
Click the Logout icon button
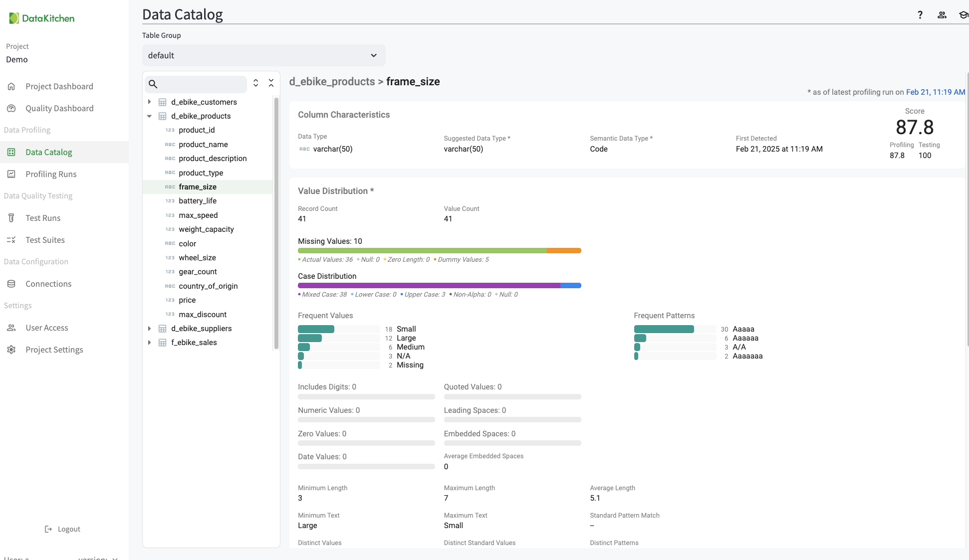[48, 529]
